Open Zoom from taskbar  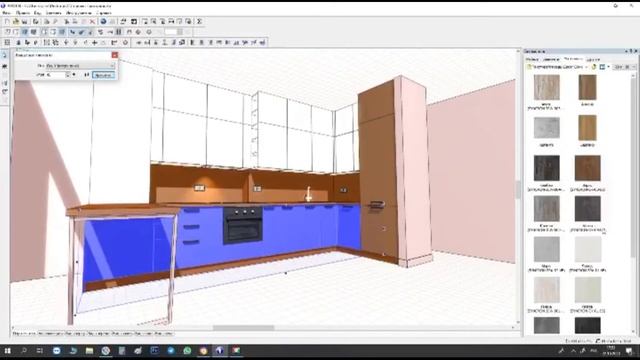(57, 351)
